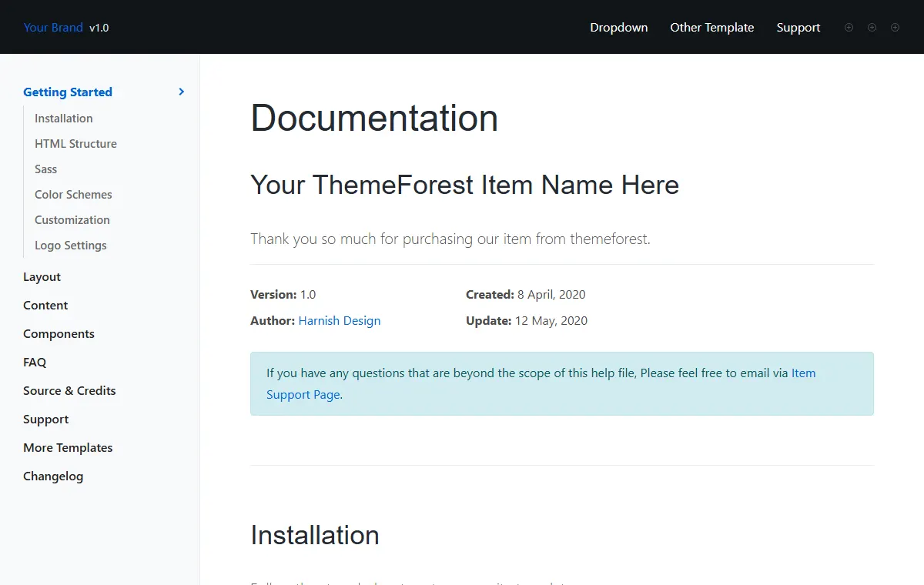View the Changelog from sidebar

pos(53,476)
